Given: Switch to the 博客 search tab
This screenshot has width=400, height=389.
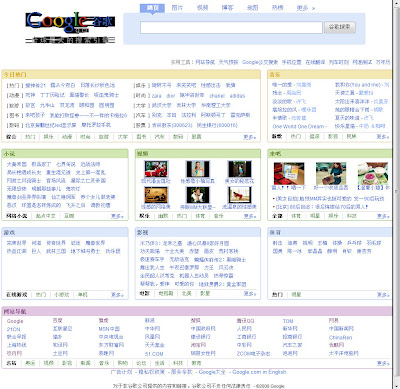Looking at the screenshot, I should 227,7.
